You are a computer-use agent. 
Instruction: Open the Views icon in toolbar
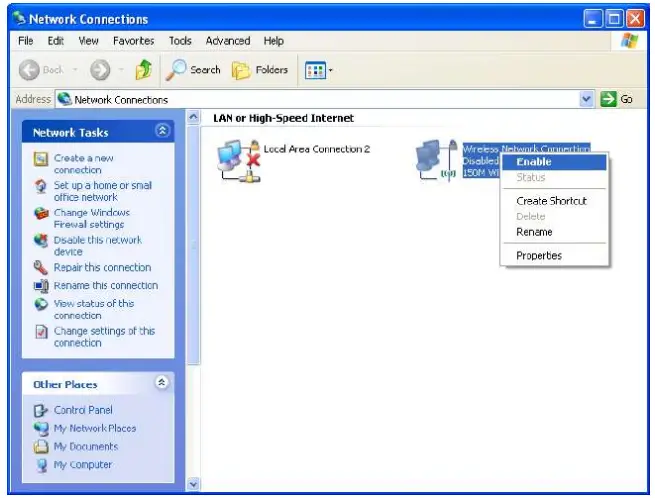click(315, 70)
